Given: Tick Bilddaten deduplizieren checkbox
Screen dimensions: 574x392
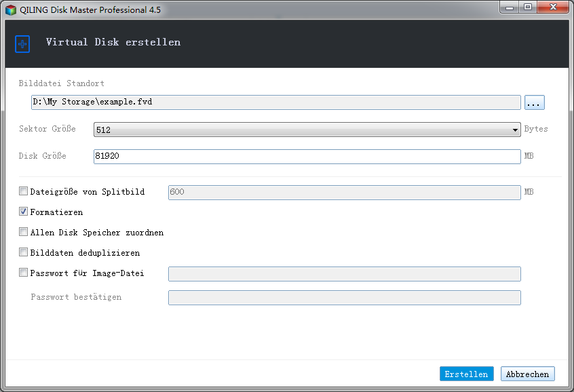Looking at the screenshot, I should click(24, 252).
